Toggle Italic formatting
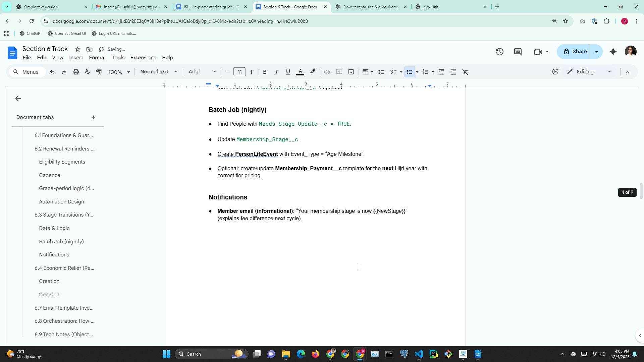Image resolution: width=644 pixels, height=362 pixels. click(x=276, y=72)
